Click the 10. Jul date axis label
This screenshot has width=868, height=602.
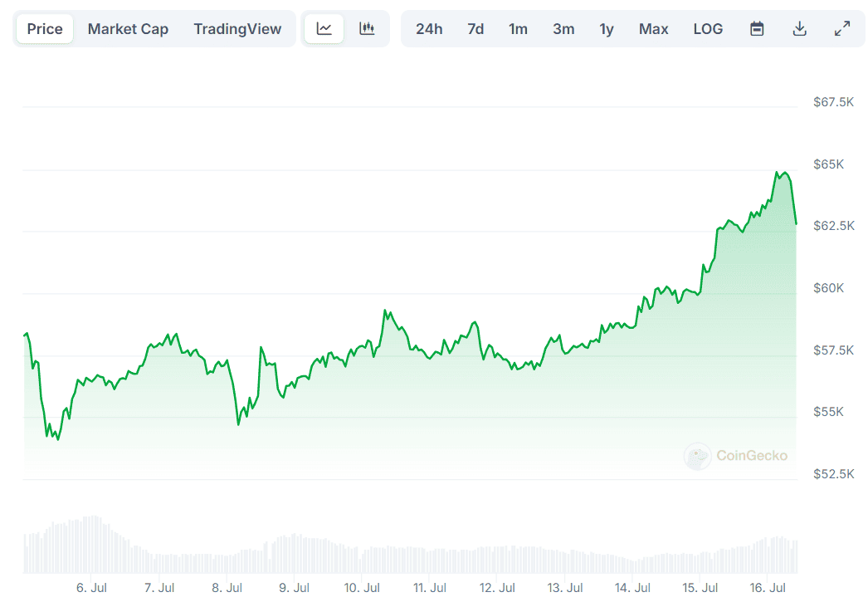362,588
